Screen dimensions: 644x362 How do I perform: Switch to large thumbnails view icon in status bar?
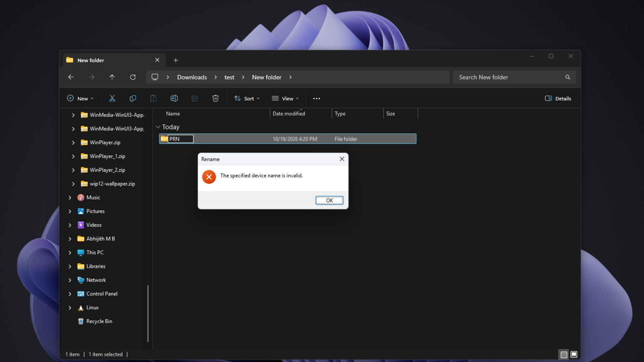click(574, 354)
